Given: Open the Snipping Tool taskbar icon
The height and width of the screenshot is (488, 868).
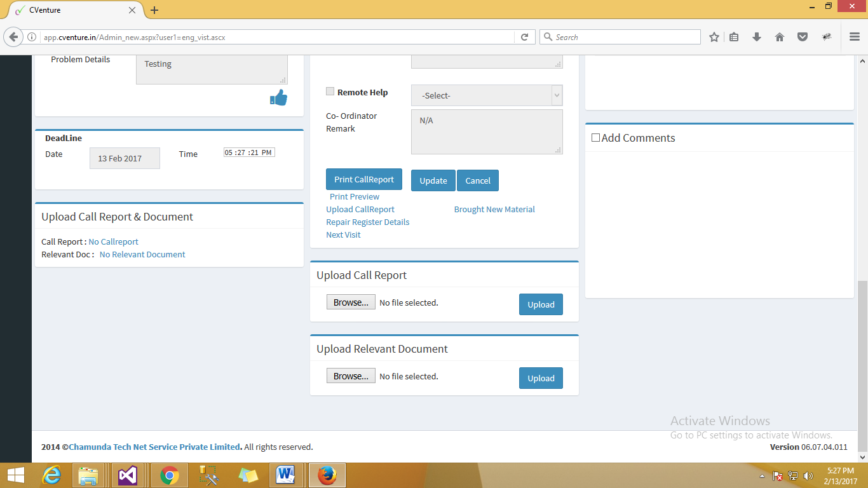Looking at the screenshot, I should coord(208,475).
